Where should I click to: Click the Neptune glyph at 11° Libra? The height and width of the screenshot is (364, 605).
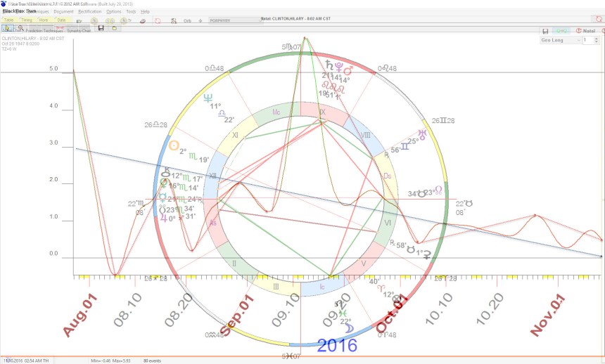point(208,98)
